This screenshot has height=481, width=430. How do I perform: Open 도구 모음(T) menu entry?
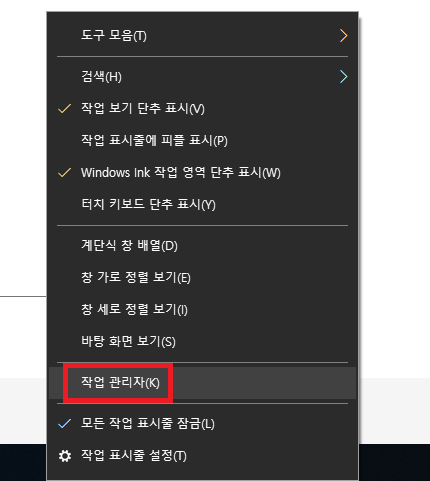[x=202, y=35]
